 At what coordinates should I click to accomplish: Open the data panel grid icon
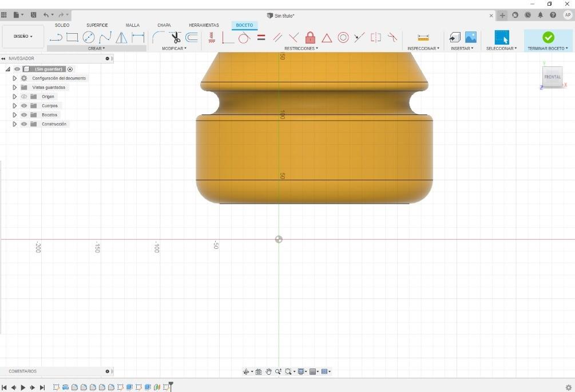point(3,15)
